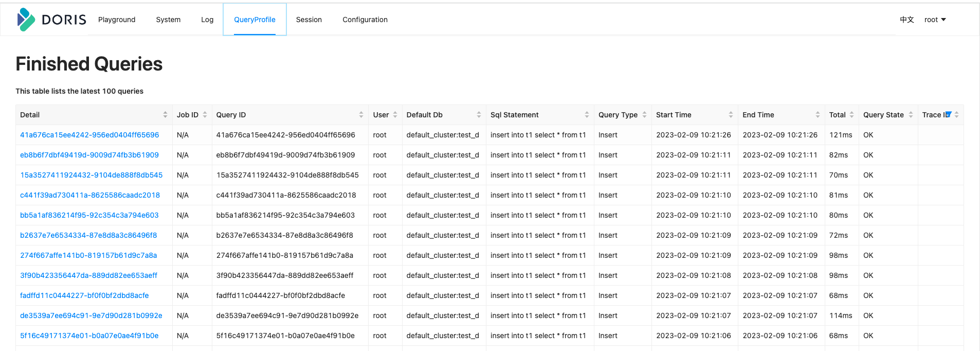Click the Detail column header text
The height and width of the screenshot is (351, 980).
pyautogui.click(x=30, y=115)
